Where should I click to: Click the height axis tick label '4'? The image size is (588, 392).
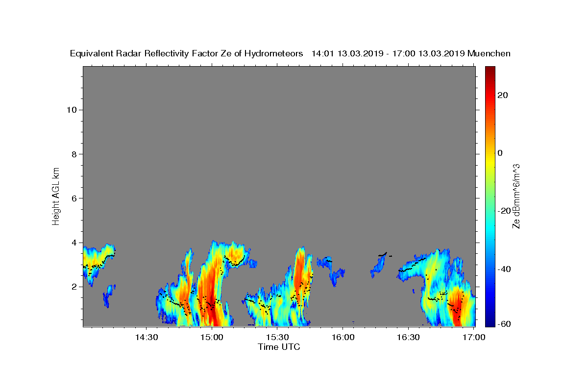(74, 242)
